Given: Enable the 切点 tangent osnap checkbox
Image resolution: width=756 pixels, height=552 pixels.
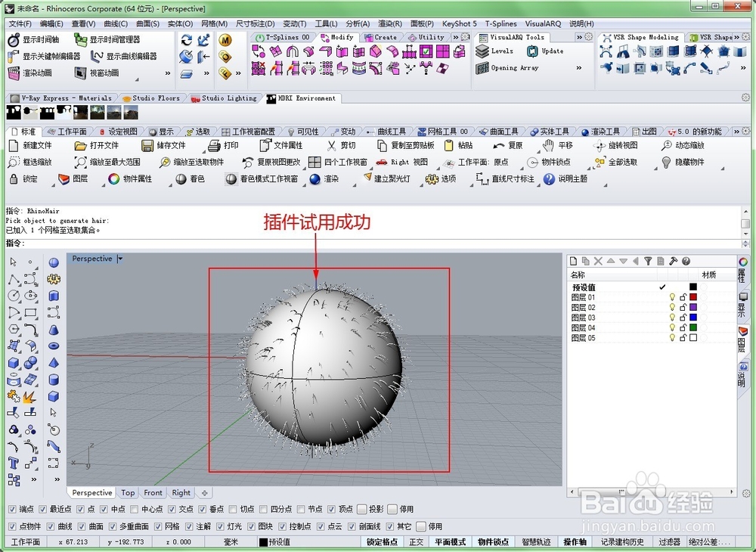Looking at the screenshot, I should [234, 509].
